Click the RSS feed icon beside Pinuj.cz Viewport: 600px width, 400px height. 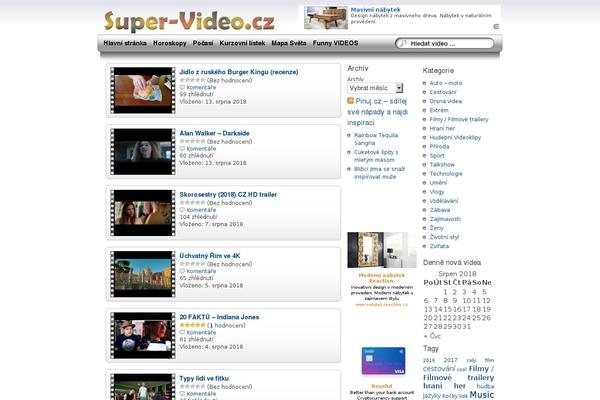(350, 101)
